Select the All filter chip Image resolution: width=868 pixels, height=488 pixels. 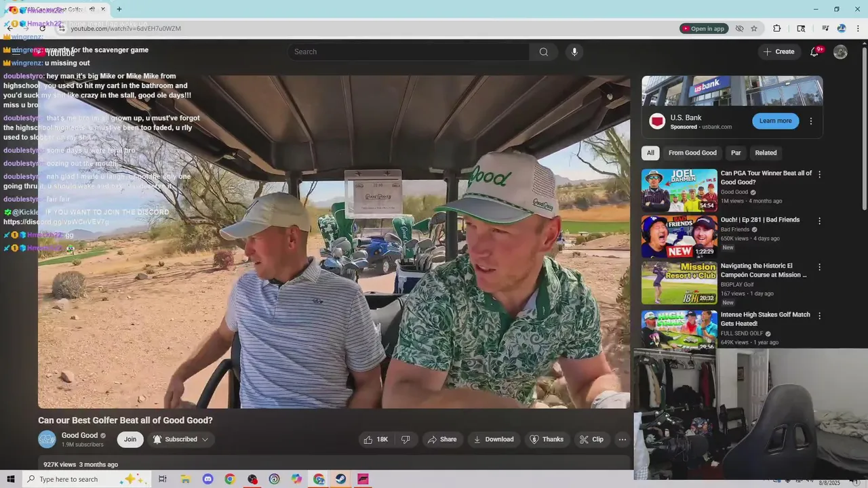click(650, 152)
